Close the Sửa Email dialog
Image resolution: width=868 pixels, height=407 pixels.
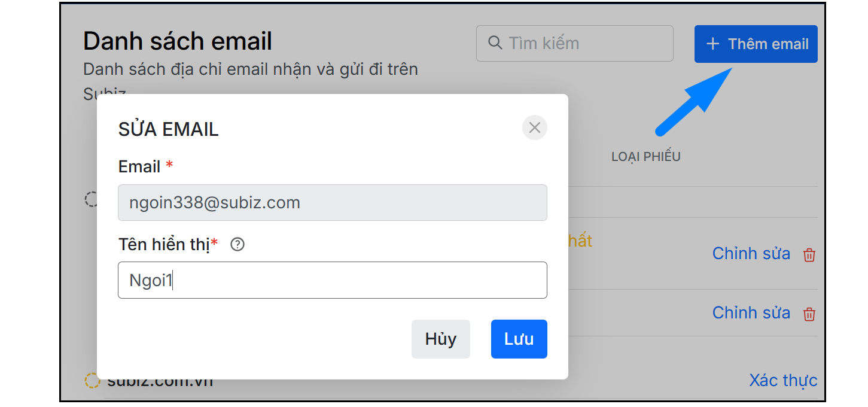(534, 127)
